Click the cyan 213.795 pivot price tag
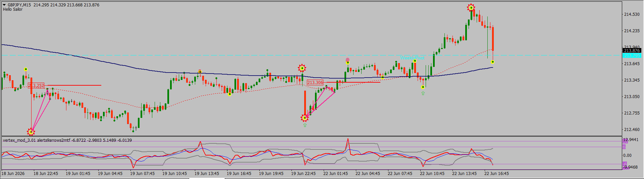The image size is (644, 179). (x=632, y=55)
